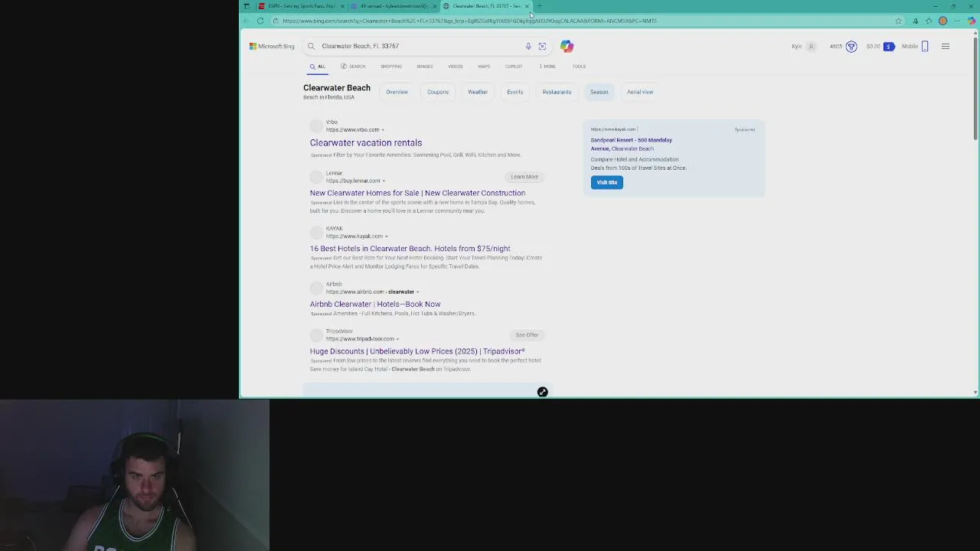Expand the tripadvisor.com URL dropdown arrow
The width and height of the screenshot is (980, 551).
pyautogui.click(x=397, y=339)
